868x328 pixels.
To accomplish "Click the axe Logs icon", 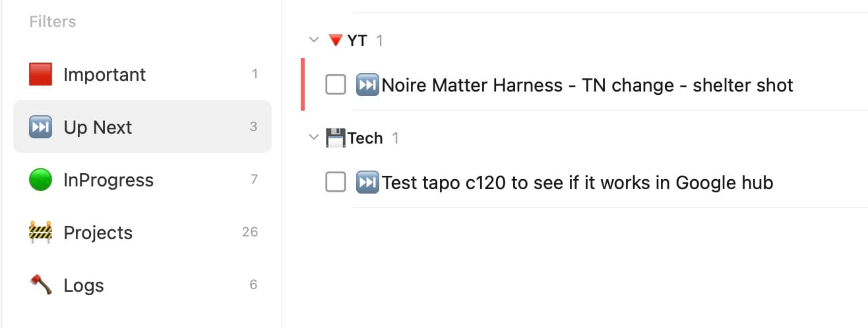I will [x=40, y=285].
